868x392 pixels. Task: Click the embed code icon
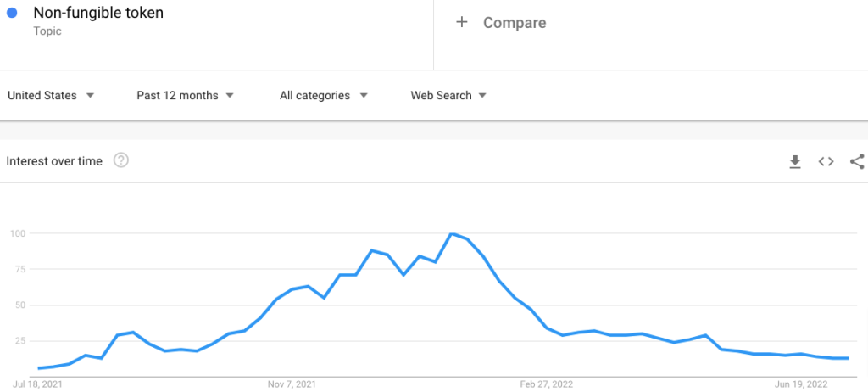tap(826, 161)
